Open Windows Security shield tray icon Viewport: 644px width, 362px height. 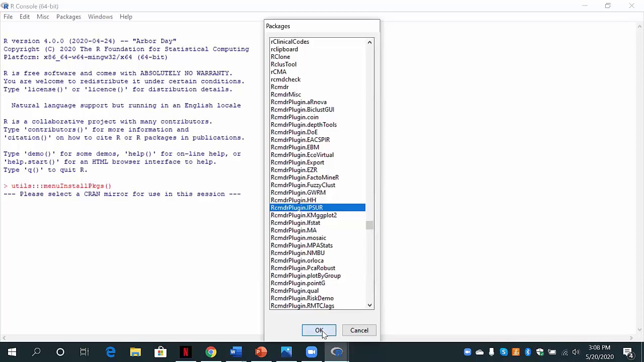tap(540, 352)
